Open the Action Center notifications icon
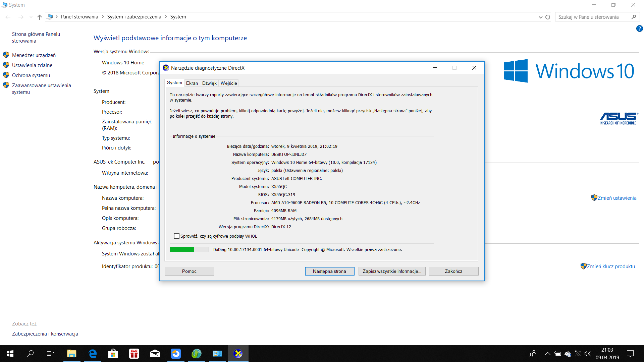The image size is (644, 362). click(x=630, y=354)
